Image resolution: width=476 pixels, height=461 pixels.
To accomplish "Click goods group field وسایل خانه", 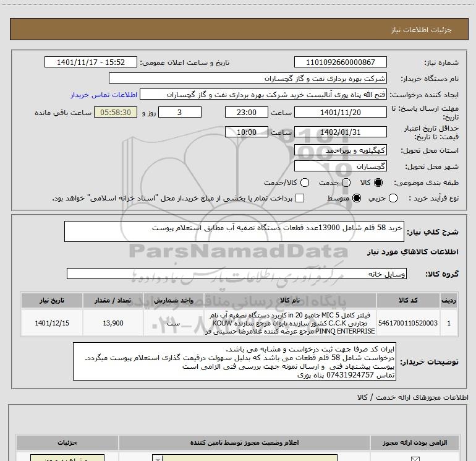I will 237,274.
